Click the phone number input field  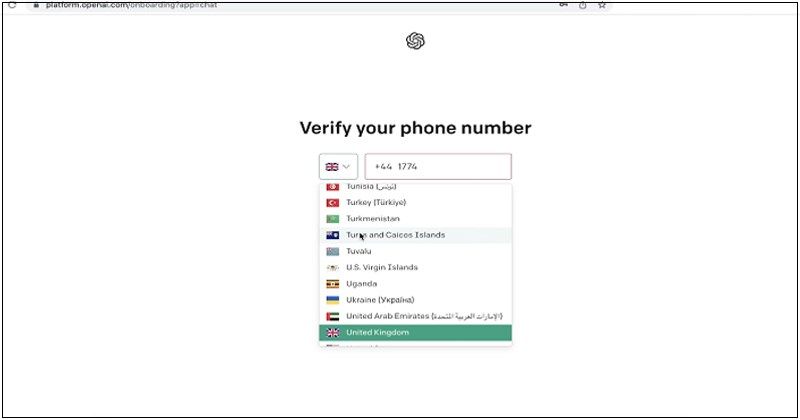click(x=438, y=166)
